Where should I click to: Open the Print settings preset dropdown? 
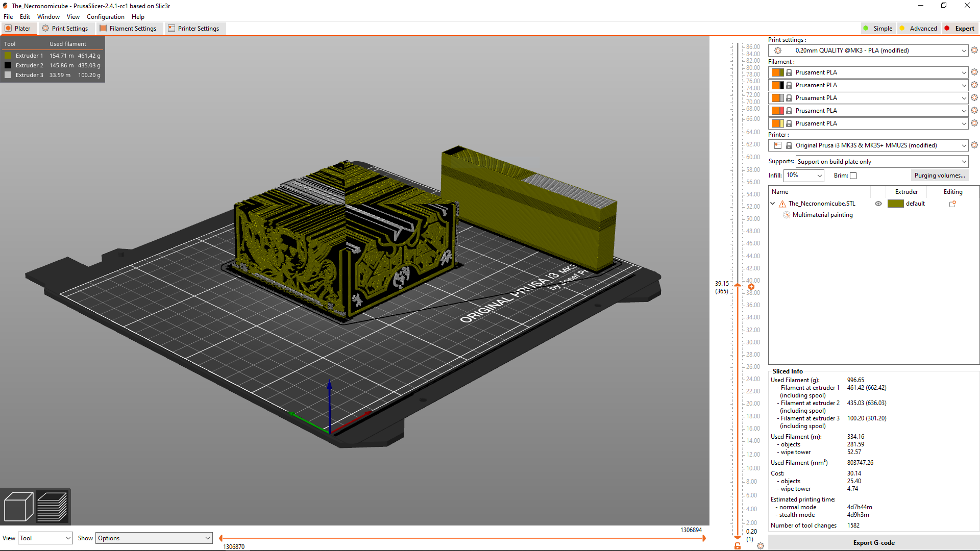(x=868, y=51)
